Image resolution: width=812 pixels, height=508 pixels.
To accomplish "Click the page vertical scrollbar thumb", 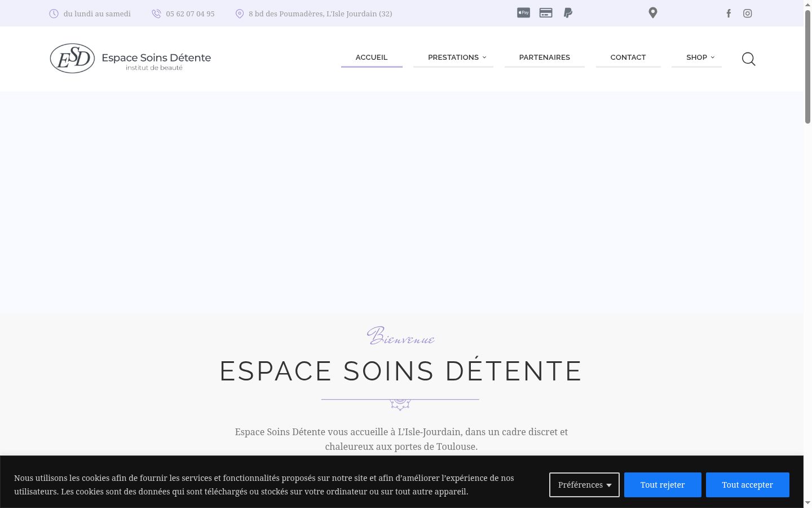I will pyautogui.click(x=807, y=67).
